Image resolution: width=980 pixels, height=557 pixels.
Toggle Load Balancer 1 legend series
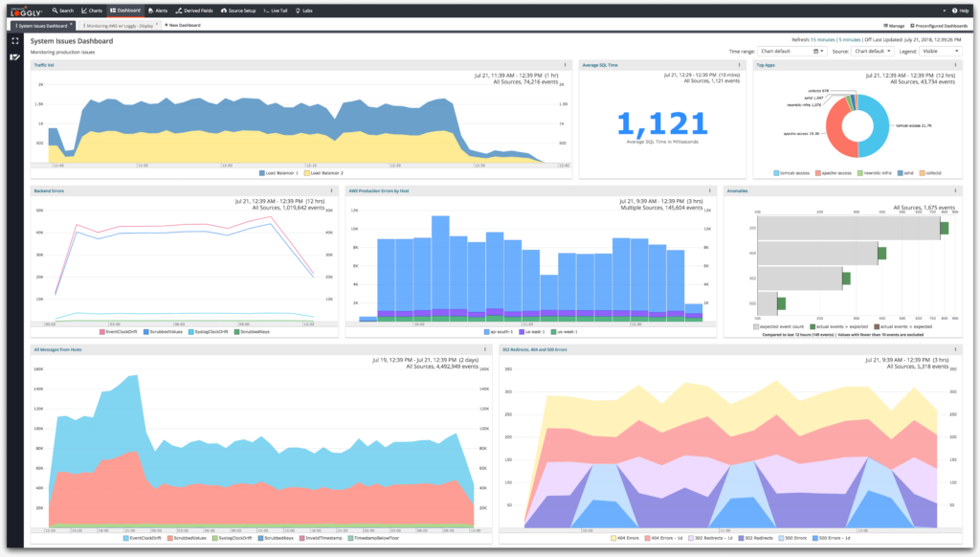coord(278,173)
